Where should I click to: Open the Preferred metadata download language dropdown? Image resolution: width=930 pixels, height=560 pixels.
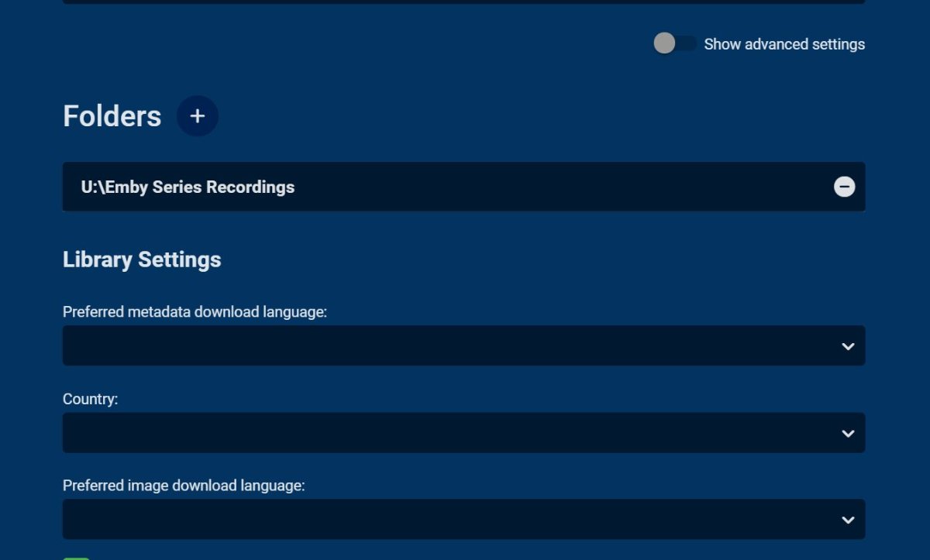pyautogui.click(x=449, y=346)
